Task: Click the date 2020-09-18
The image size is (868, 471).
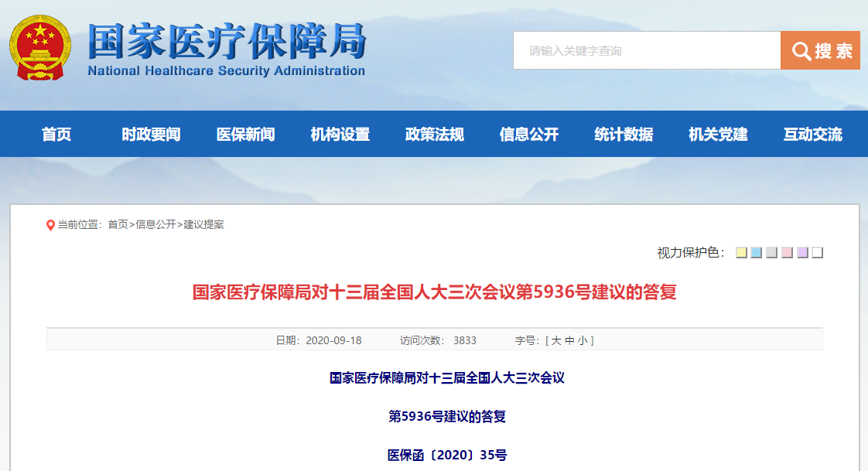Action: click(x=333, y=340)
